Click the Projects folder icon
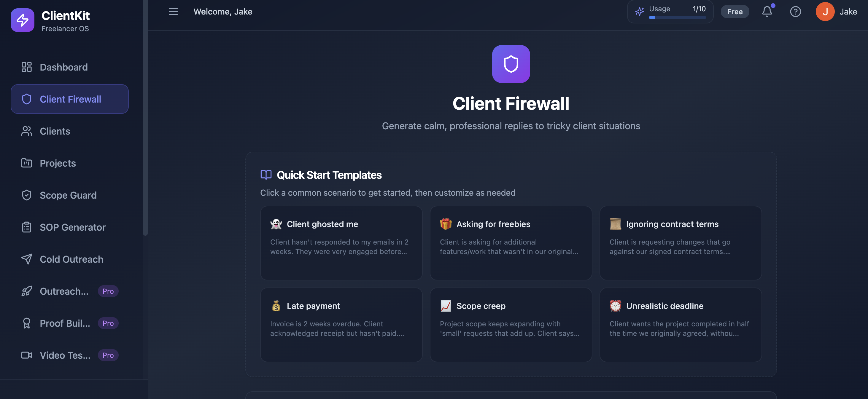The height and width of the screenshot is (399, 868). tap(27, 163)
